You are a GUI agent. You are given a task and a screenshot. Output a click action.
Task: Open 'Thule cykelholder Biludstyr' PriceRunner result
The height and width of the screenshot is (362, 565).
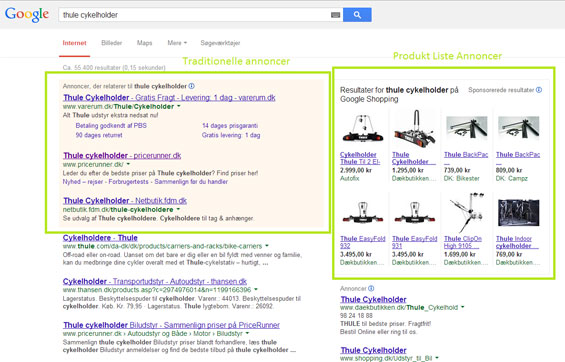point(172,325)
